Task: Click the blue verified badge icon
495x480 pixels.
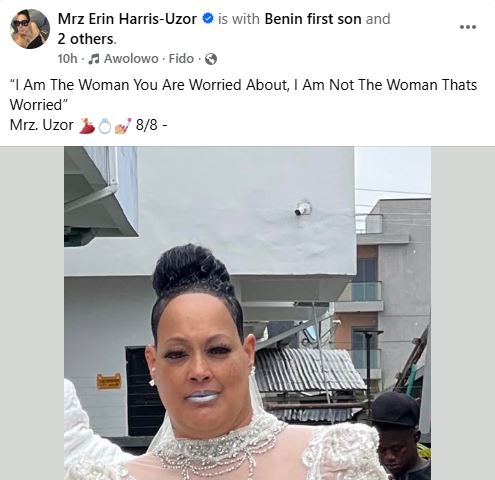Action: (x=208, y=19)
